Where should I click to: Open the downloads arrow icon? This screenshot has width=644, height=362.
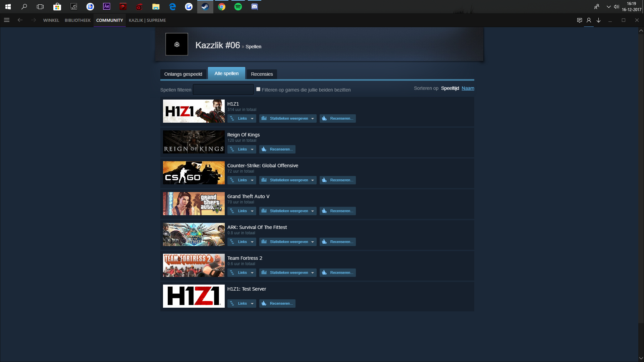(x=598, y=20)
